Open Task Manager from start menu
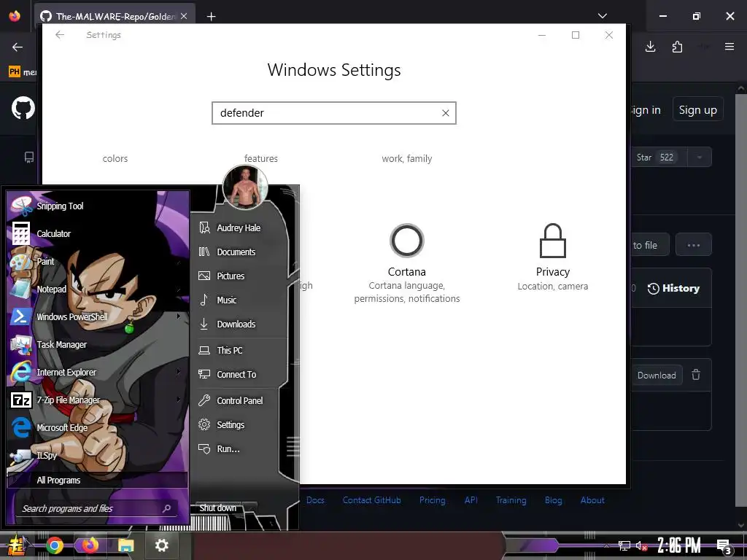 tap(97, 344)
